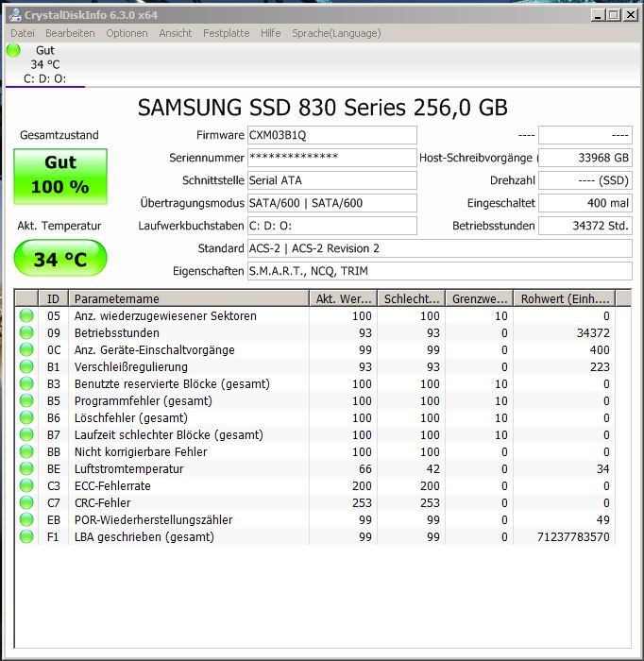Click the ID column header

54,298
